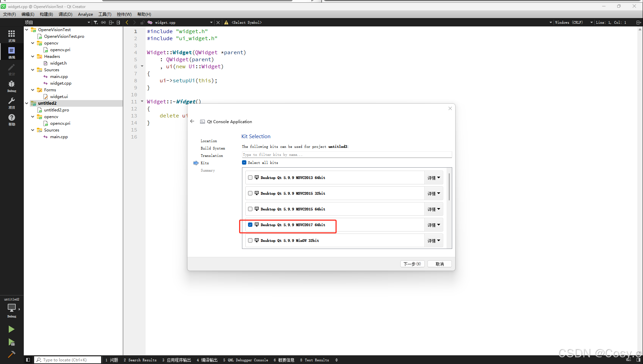This screenshot has height=364, width=643.
Task: Collapse the OpeneVisionTest project node
Action: tap(27, 29)
